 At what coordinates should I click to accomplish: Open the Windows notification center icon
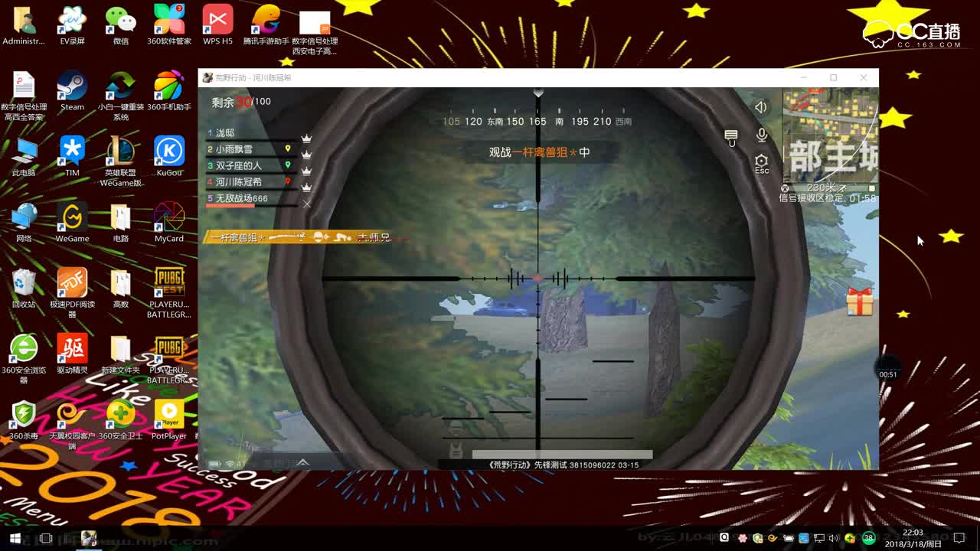point(959,538)
